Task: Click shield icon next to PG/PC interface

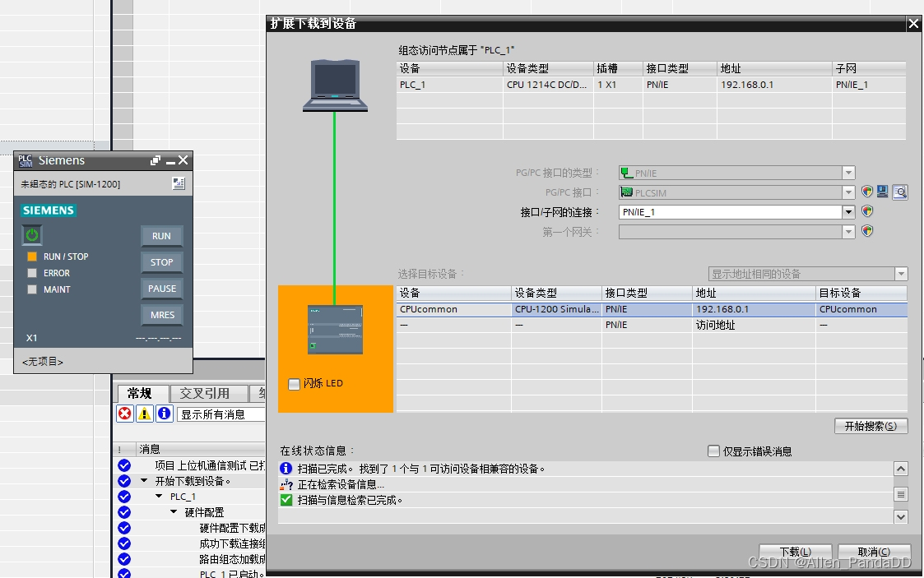Action: click(867, 192)
